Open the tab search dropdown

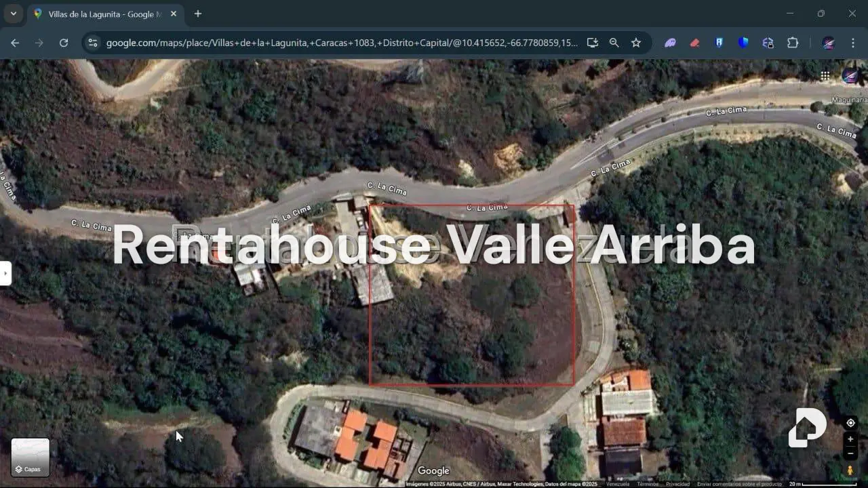(x=13, y=14)
